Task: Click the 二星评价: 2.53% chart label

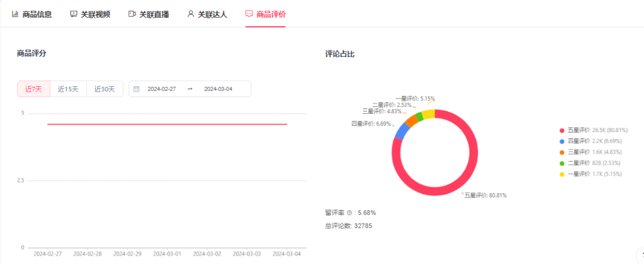Action: [x=392, y=105]
